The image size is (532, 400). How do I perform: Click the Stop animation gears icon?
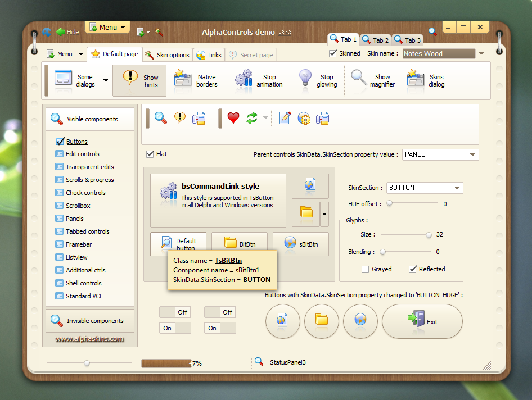point(244,79)
